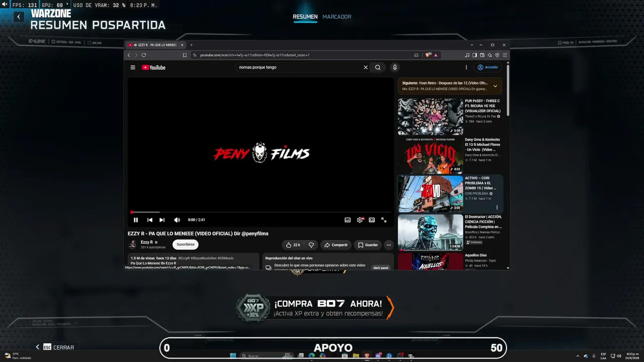
Task: Open the taskbar weather widget 17°C
Action: click(x=18, y=356)
